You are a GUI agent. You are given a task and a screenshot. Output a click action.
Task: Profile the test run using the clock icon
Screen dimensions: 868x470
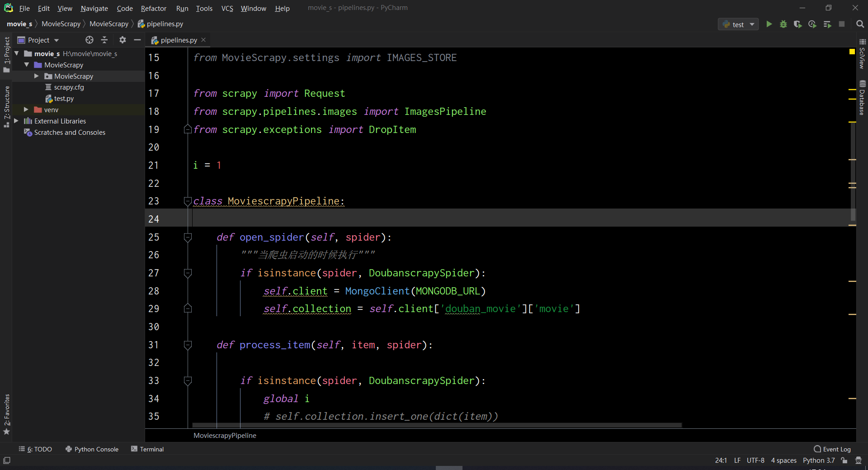pos(812,24)
